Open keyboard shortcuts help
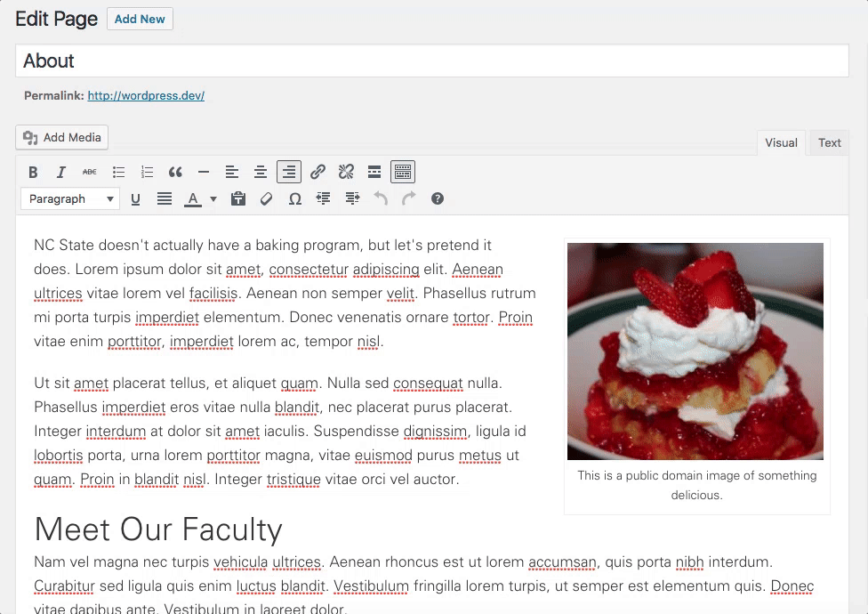This screenshot has width=868, height=614. (x=438, y=198)
